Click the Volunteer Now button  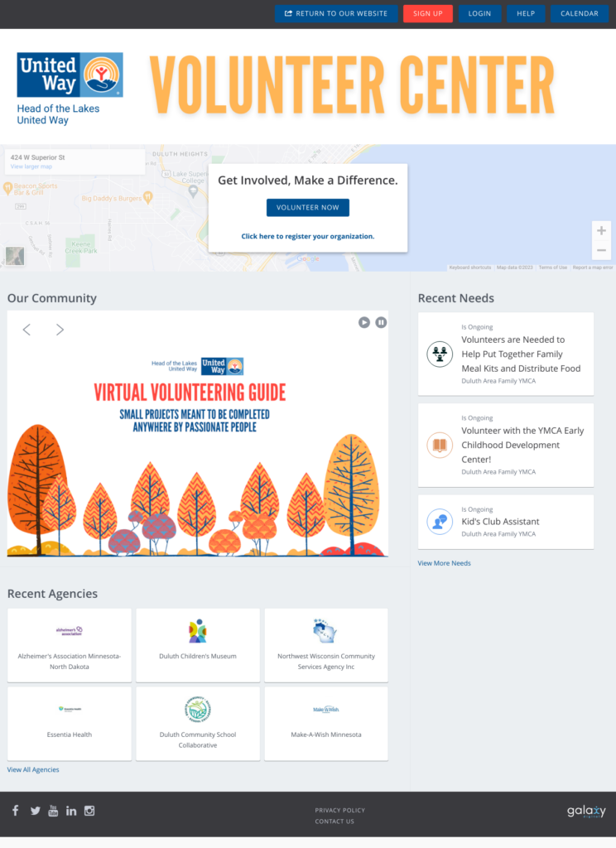(308, 208)
